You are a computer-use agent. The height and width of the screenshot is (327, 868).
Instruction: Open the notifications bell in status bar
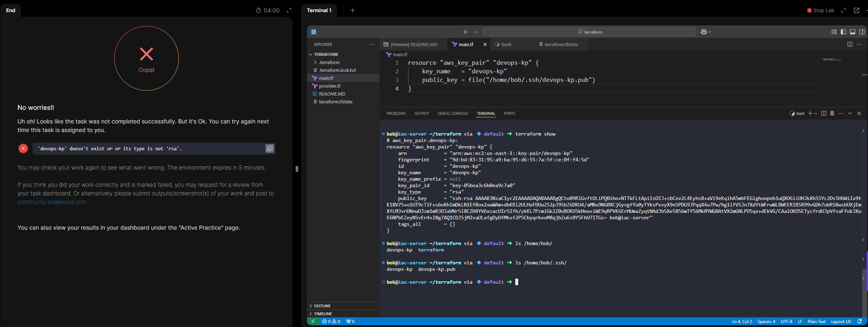coord(859,321)
